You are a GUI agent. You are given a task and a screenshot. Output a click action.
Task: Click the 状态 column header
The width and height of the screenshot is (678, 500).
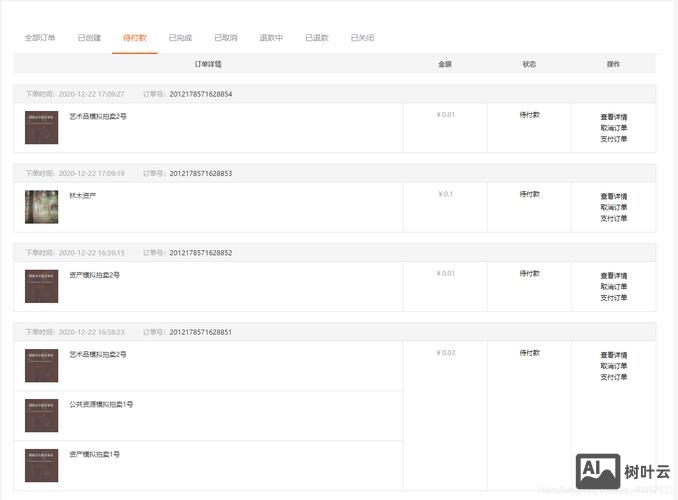tap(529, 64)
